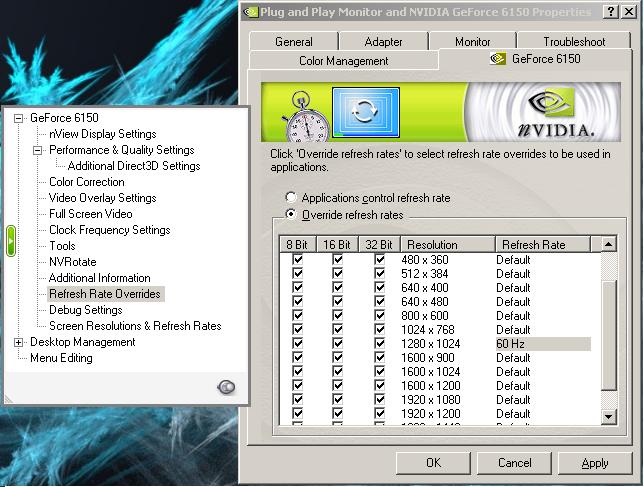Uncheck 32 Bit box for 800 x 600
This screenshot has height=487, width=644.
[x=380, y=315]
